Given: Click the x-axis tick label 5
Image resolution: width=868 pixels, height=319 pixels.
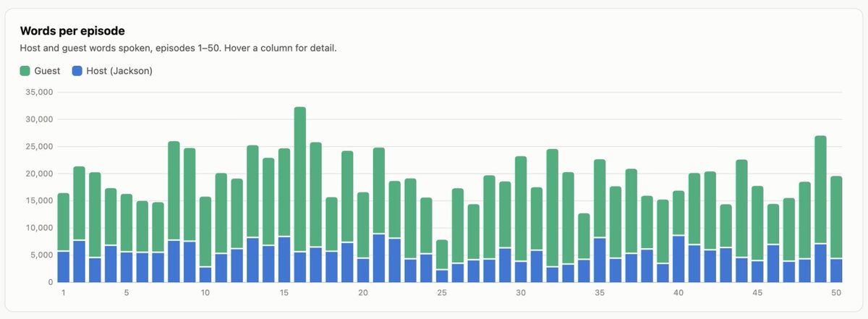Looking at the screenshot, I should (127, 293).
